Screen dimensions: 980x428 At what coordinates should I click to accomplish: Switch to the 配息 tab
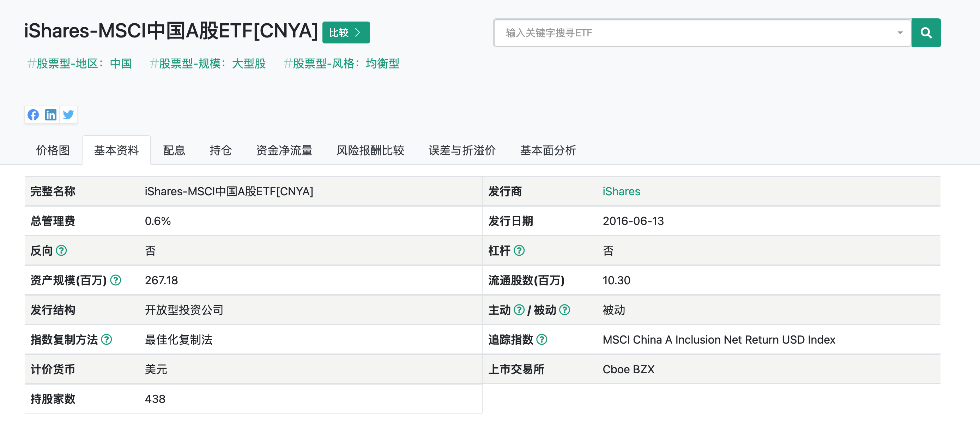pyautogui.click(x=174, y=150)
